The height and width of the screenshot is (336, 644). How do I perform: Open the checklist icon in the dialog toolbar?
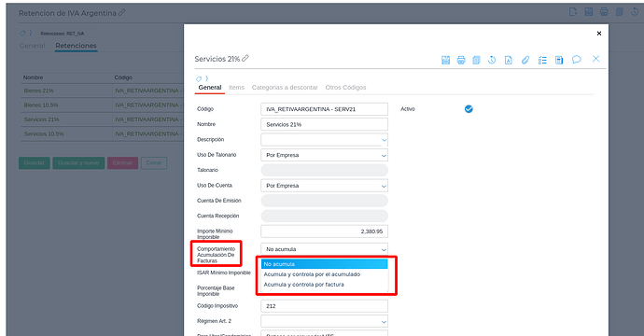[542, 60]
